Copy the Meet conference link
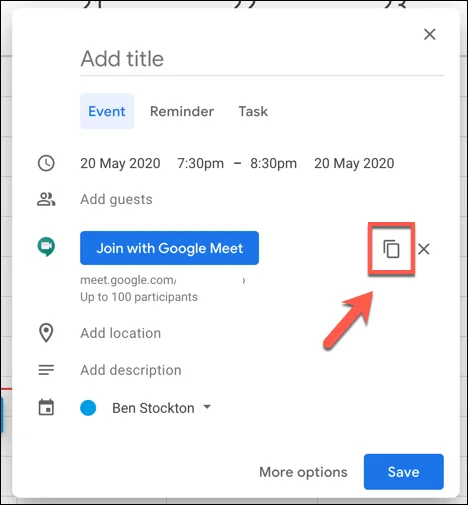The width and height of the screenshot is (468, 505). [x=391, y=249]
